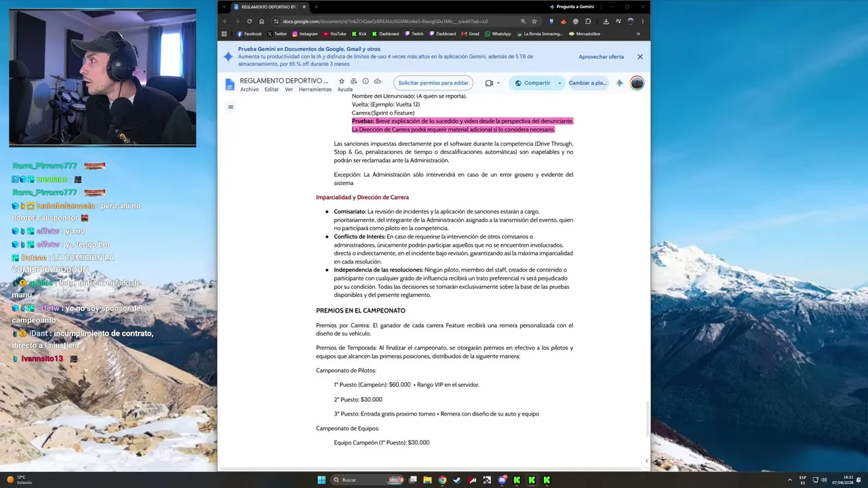Open Steam from the taskbar
This screenshot has width=868, height=488.
point(457,480)
